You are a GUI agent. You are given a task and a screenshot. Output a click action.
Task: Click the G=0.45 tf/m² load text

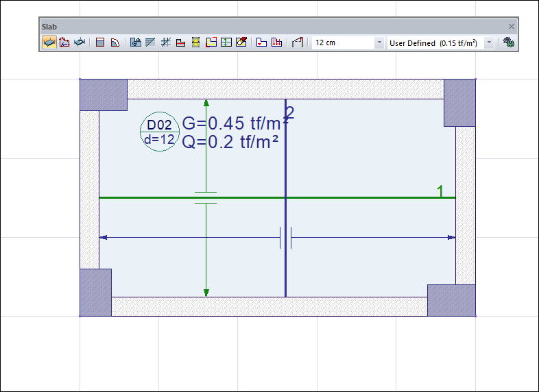point(230,123)
